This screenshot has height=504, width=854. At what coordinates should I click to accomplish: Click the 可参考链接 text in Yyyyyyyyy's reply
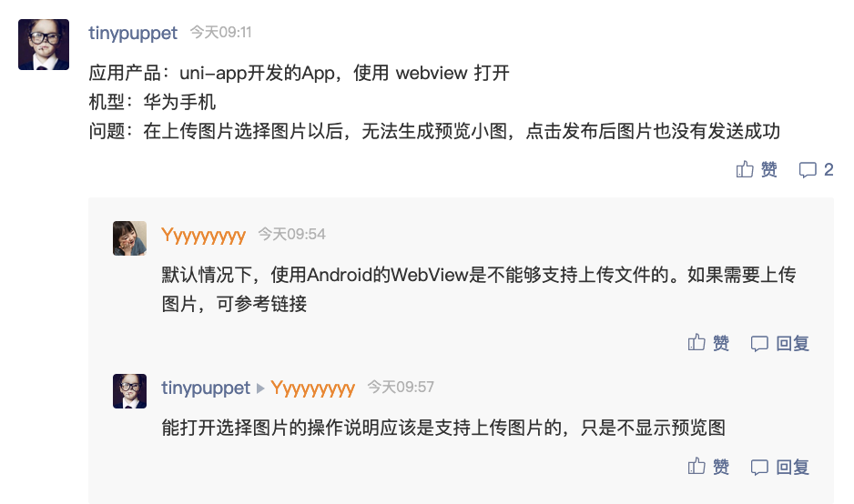coord(261,304)
